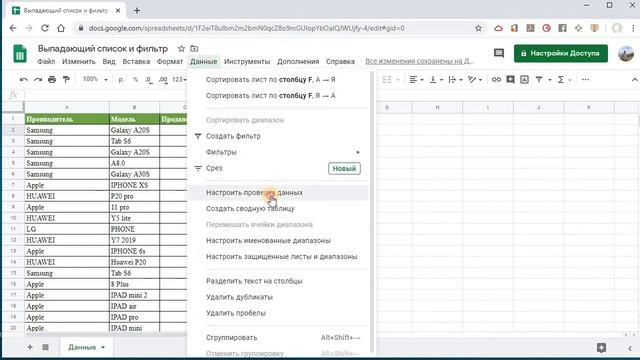The image size is (640, 360).
Task: Select Настроить проверку данных menu item
Action: coord(278,193)
